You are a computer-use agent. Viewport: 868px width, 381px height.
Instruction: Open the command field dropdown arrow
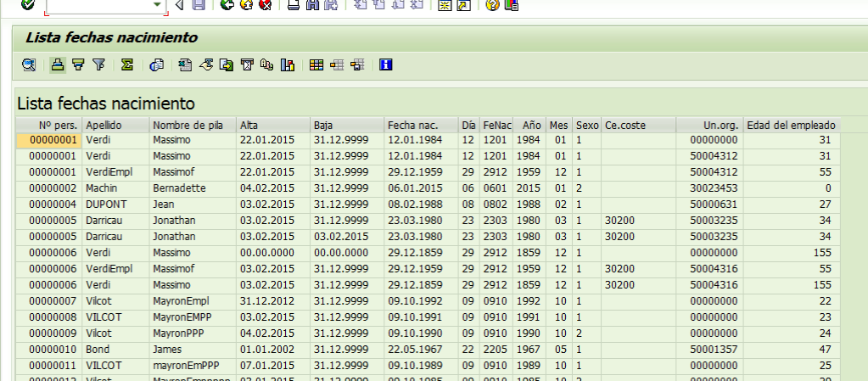pos(157,5)
